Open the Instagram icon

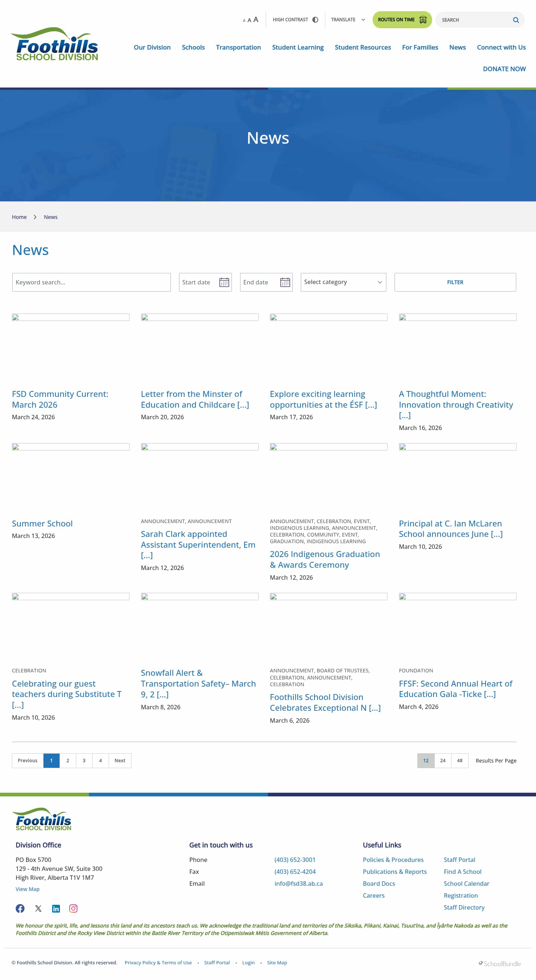coord(73,908)
